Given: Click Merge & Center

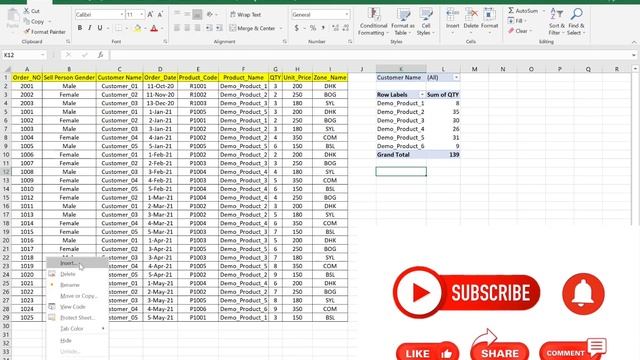Looking at the screenshot, I should (252, 28).
